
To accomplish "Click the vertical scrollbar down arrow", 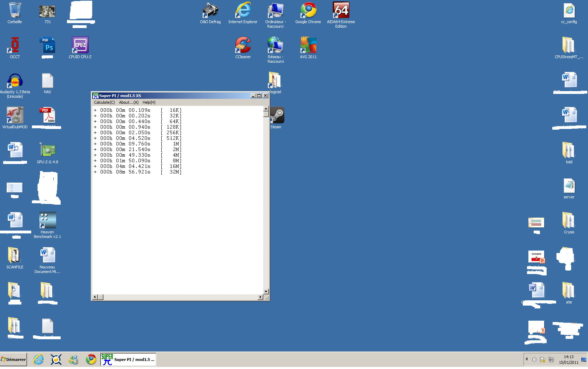I will pyautogui.click(x=266, y=292).
